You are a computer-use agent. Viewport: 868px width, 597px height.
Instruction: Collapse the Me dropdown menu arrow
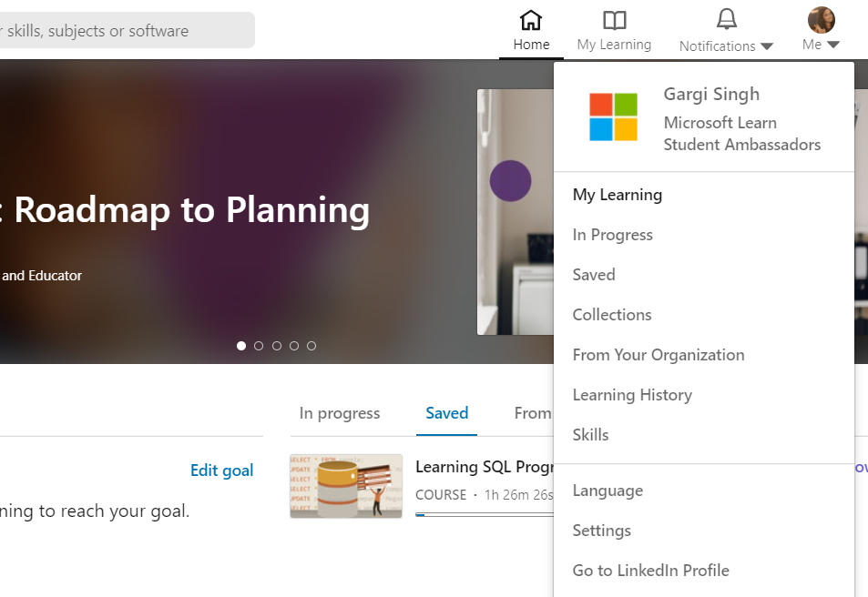click(833, 45)
